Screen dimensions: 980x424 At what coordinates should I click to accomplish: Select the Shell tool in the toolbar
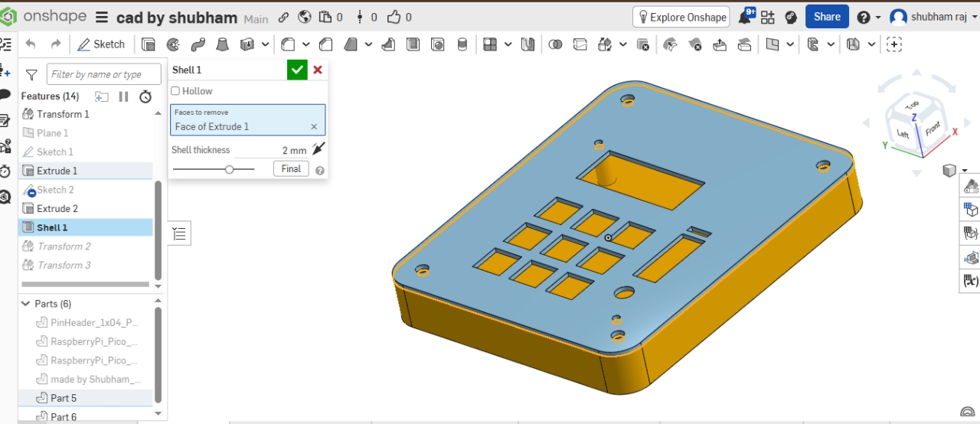click(x=413, y=44)
